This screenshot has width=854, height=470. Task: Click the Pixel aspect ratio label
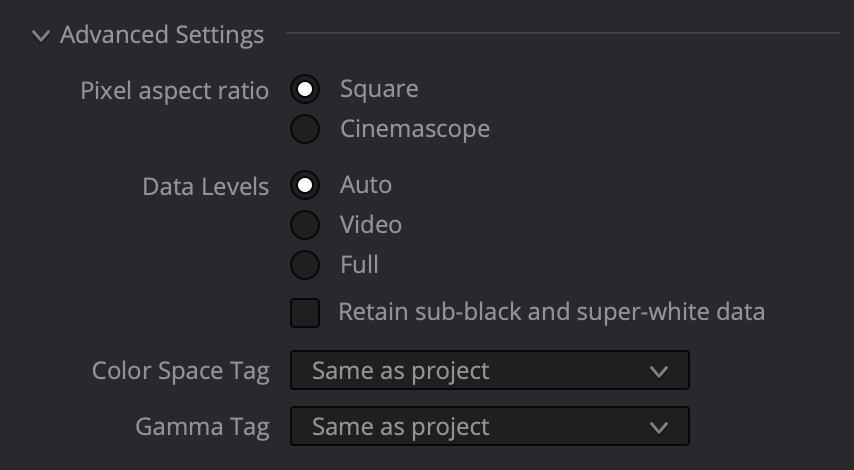[x=174, y=91]
